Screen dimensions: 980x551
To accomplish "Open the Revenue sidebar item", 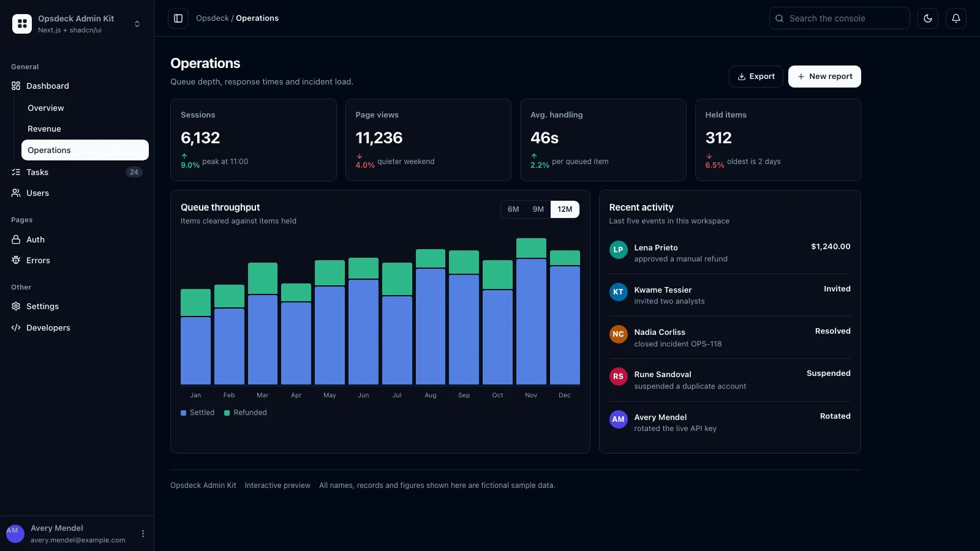I will pyautogui.click(x=85, y=129).
